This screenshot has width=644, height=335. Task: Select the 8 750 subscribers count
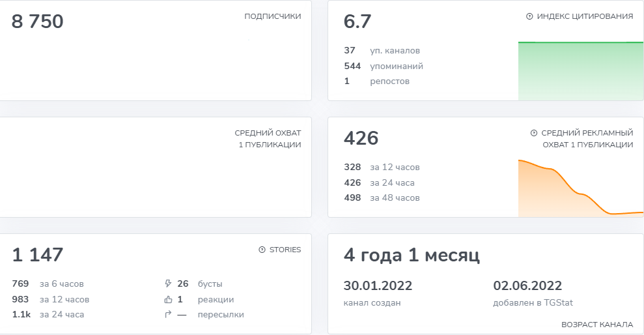click(38, 22)
